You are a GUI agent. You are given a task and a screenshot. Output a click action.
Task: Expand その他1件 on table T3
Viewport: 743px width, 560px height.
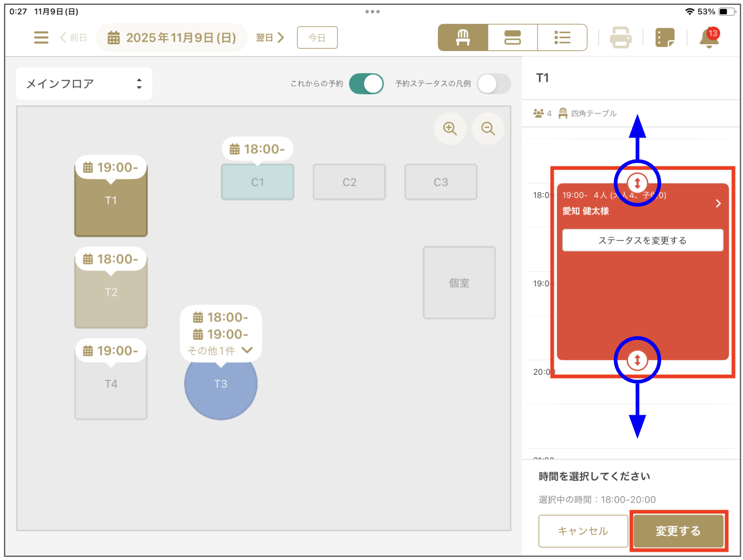coord(220,350)
